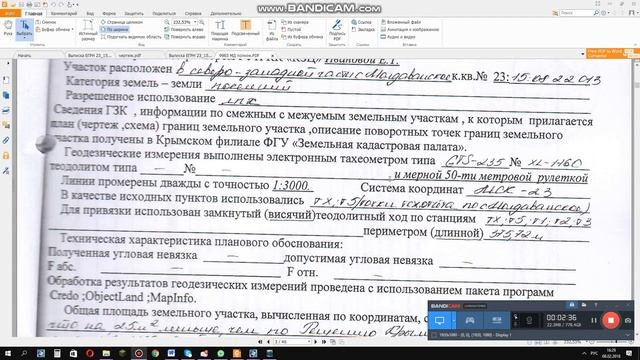Insert Вложенный файл attachment

pos(401,22)
